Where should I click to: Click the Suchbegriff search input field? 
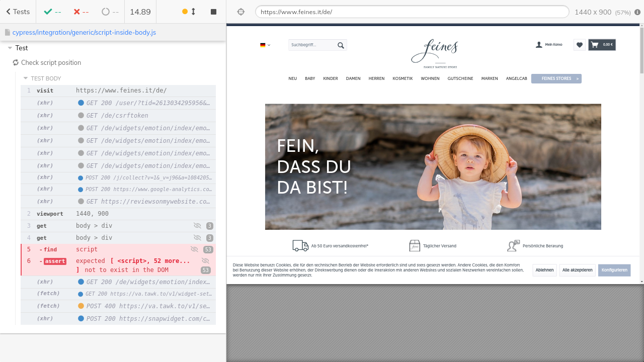click(x=311, y=45)
